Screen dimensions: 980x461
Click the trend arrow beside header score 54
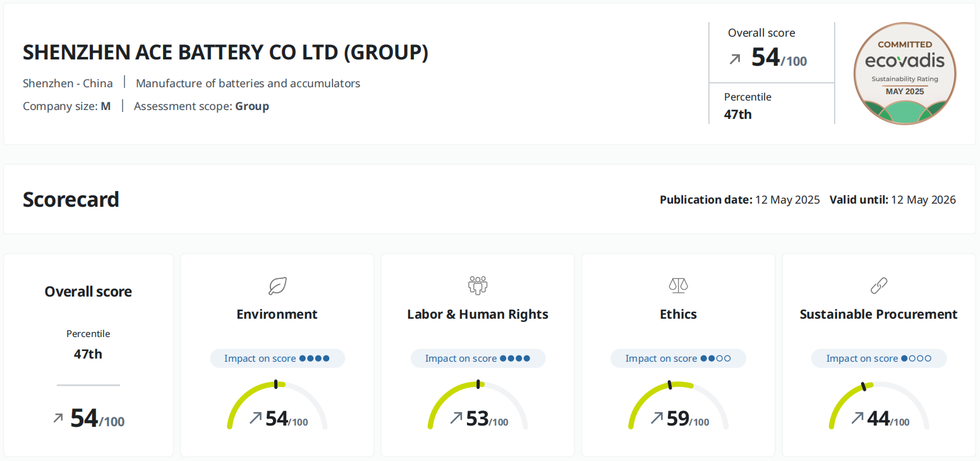[x=735, y=59]
